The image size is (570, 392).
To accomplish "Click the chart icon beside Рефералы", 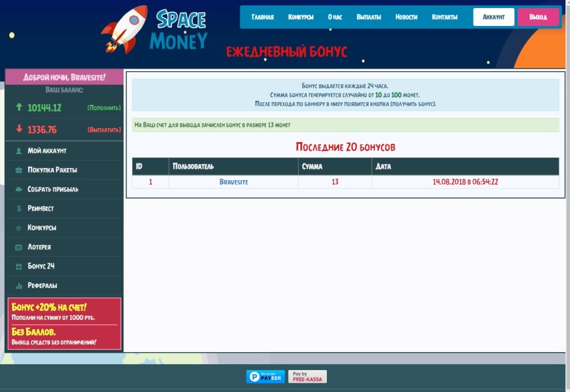I will click(19, 286).
